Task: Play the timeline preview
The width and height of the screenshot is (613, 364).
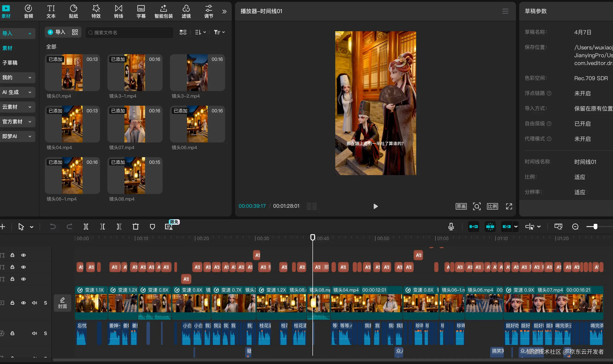Action: click(375, 206)
